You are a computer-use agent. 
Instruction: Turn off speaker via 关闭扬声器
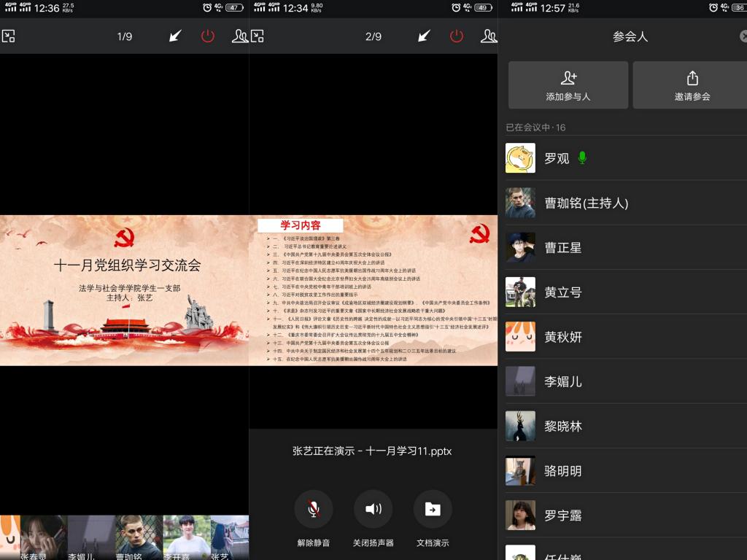click(x=373, y=509)
